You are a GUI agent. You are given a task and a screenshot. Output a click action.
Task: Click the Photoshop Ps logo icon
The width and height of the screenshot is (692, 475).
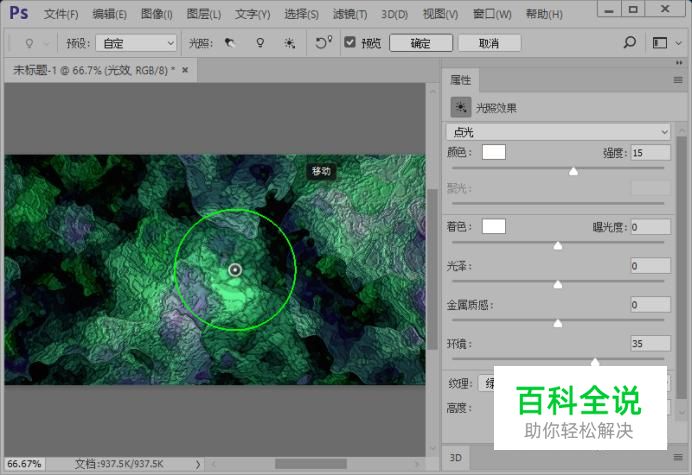tap(19, 13)
